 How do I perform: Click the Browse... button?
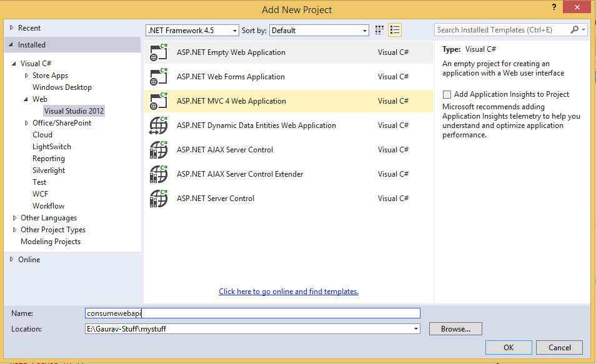pos(455,328)
